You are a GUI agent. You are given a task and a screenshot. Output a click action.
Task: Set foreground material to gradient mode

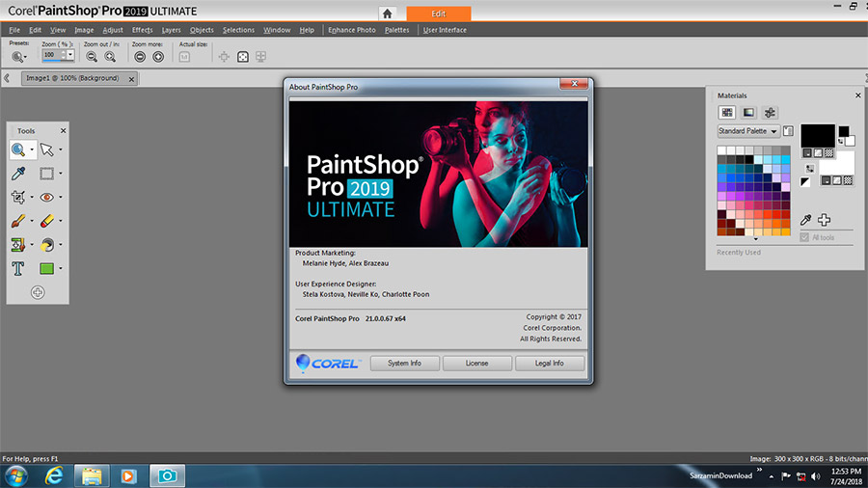point(818,152)
